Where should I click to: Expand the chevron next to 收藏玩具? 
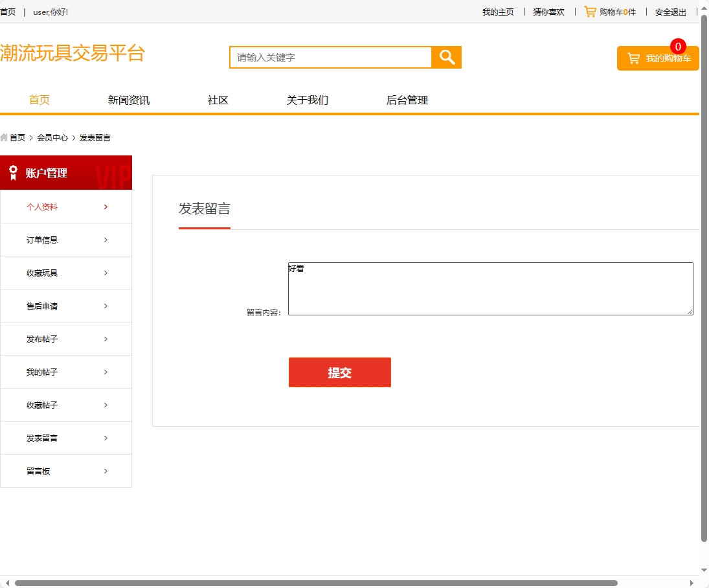(106, 273)
